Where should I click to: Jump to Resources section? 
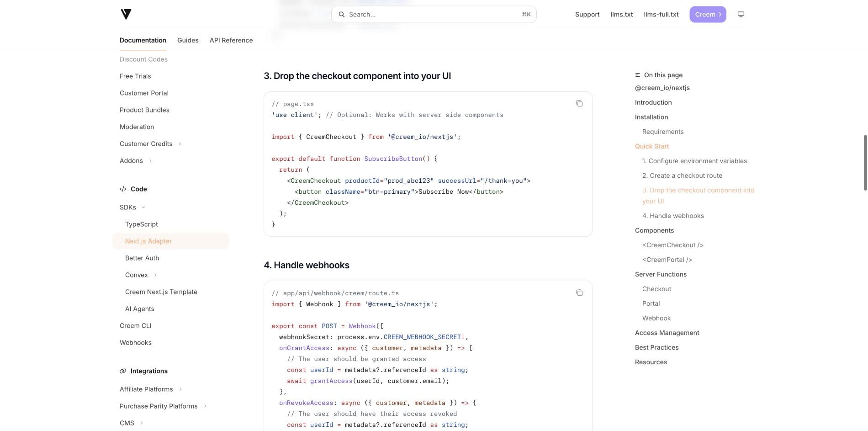pos(651,362)
